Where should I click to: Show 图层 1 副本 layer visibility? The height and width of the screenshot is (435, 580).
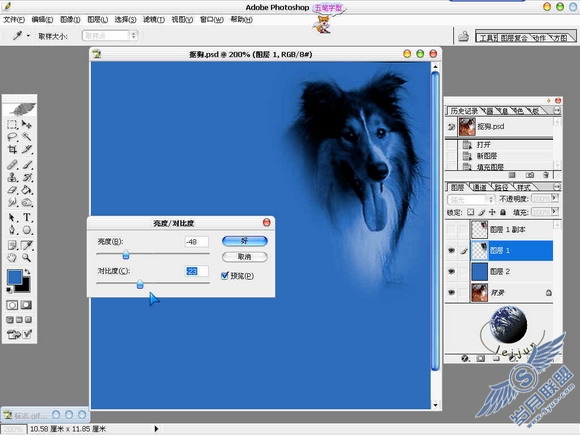click(451, 230)
